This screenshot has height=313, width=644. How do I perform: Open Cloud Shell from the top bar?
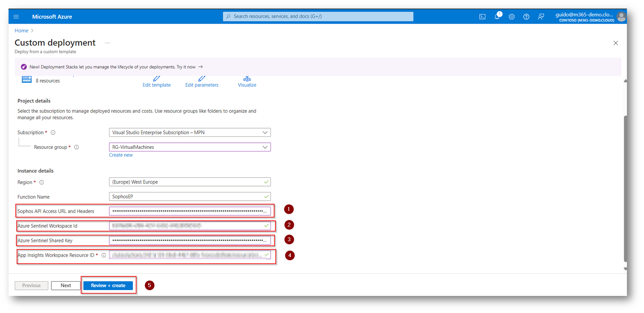click(482, 17)
